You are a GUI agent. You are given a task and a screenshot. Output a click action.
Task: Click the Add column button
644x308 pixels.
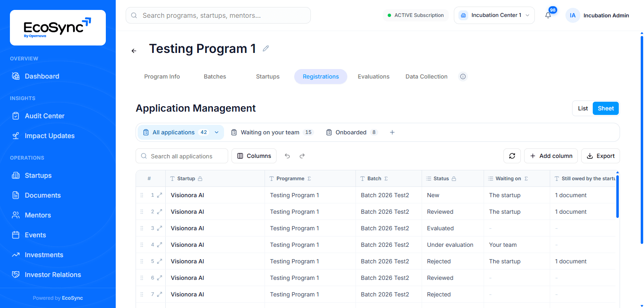point(551,156)
